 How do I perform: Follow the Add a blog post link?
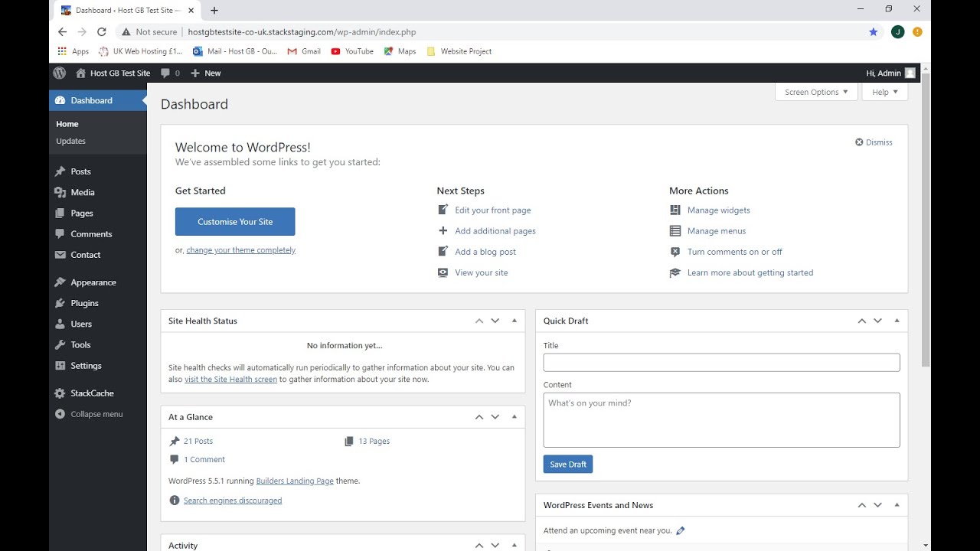tap(485, 252)
